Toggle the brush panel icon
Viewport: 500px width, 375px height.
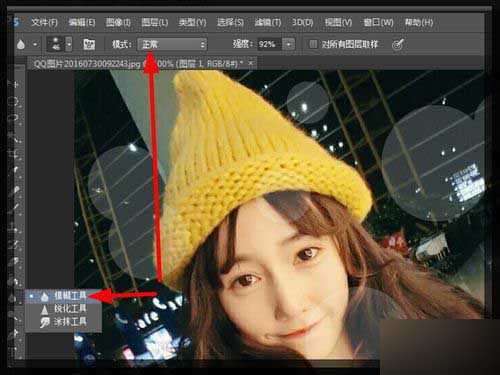pos(89,44)
